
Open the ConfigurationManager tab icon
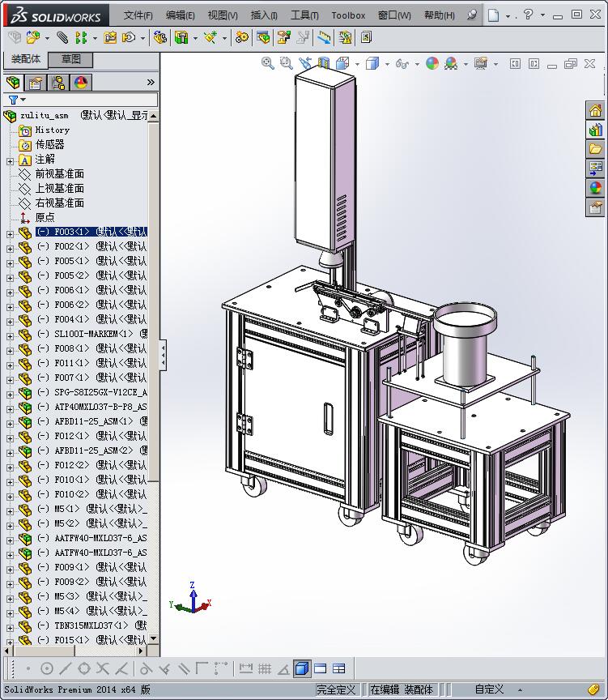point(58,83)
